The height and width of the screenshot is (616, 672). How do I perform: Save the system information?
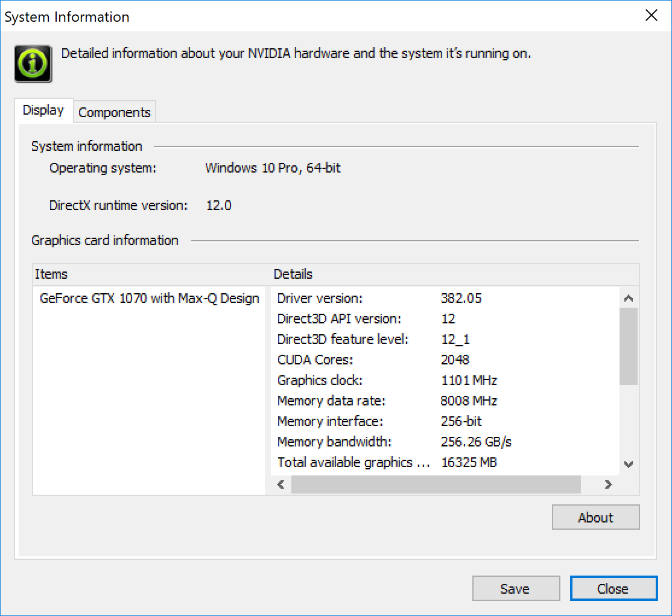(515, 589)
